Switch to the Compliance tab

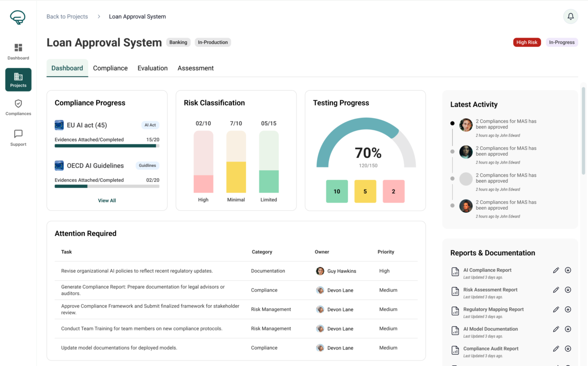coord(110,68)
